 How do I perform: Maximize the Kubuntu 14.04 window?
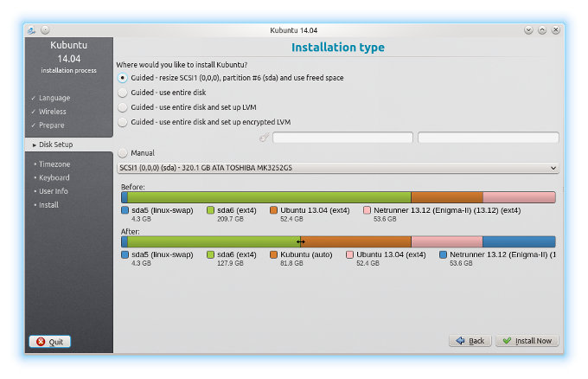(x=542, y=30)
